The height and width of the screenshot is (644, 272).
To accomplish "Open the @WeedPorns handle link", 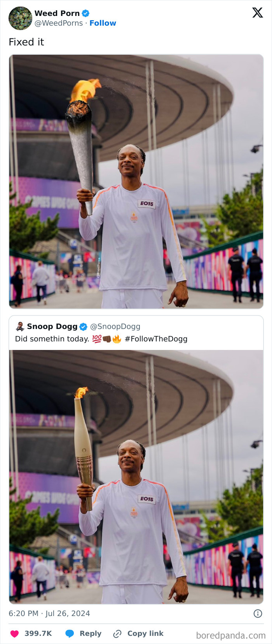I will [59, 23].
